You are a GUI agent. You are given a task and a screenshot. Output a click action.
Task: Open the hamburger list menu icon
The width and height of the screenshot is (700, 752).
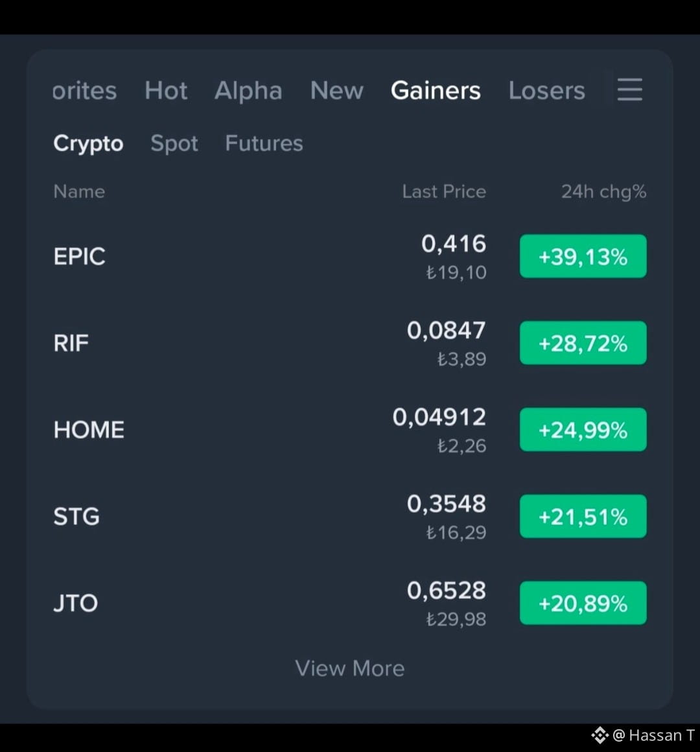[629, 89]
